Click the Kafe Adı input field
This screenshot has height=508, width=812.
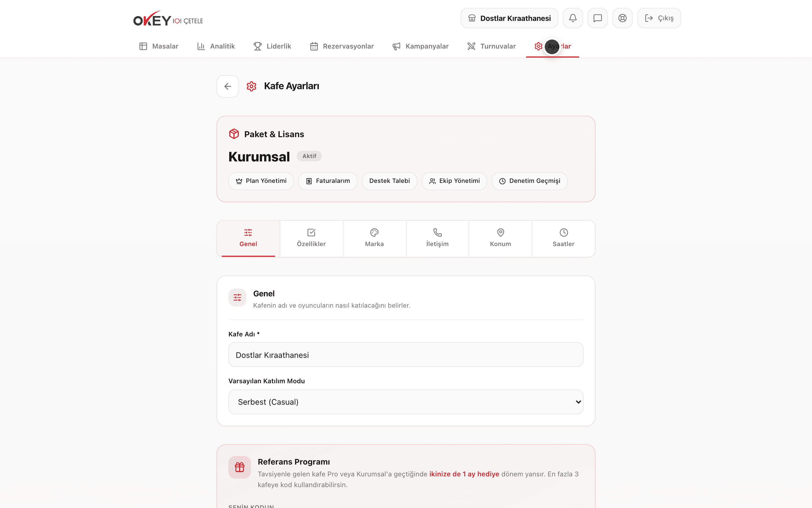[x=406, y=355]
